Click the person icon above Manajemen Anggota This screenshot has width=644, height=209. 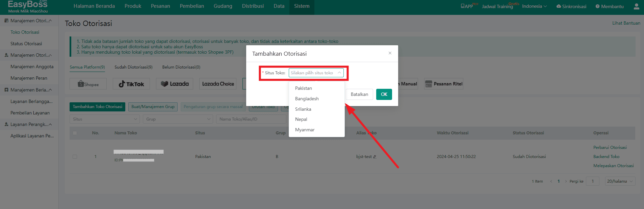point(6,55)
